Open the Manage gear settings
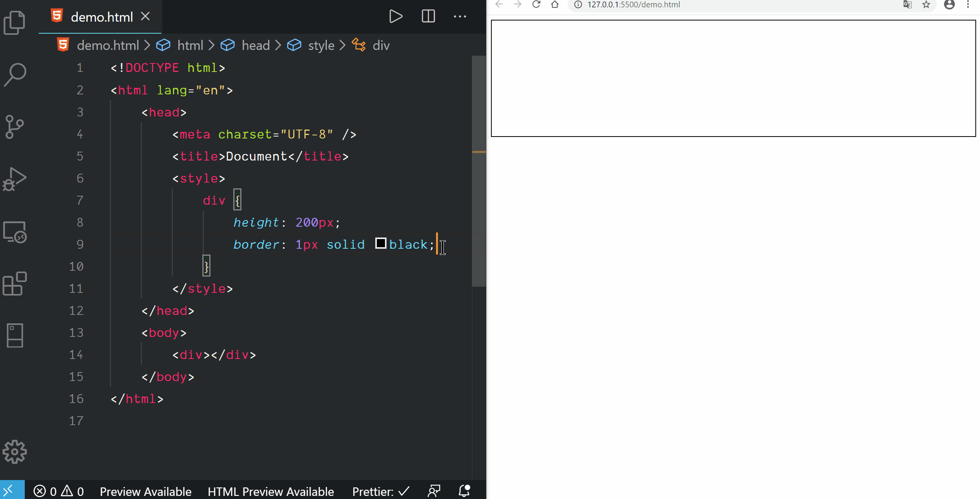Viewport: 980px width, 499px height. 15,451
